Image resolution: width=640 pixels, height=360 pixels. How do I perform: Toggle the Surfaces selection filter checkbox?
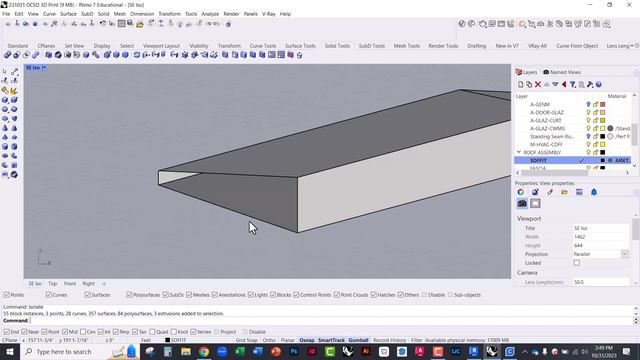tap(87, 295)
